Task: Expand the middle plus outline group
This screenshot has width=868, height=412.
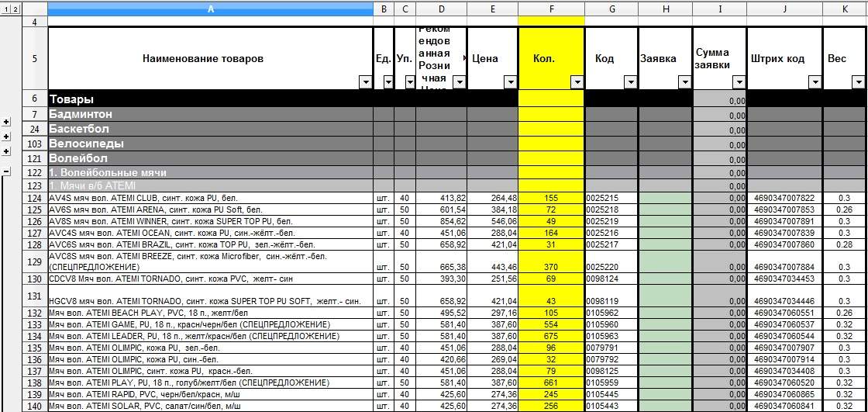Action: click(x=7, y=137)
